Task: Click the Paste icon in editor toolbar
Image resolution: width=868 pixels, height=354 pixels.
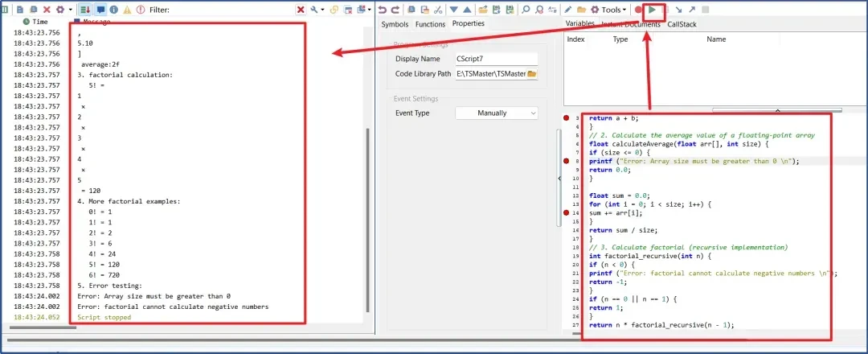Action: pos(424,10)
